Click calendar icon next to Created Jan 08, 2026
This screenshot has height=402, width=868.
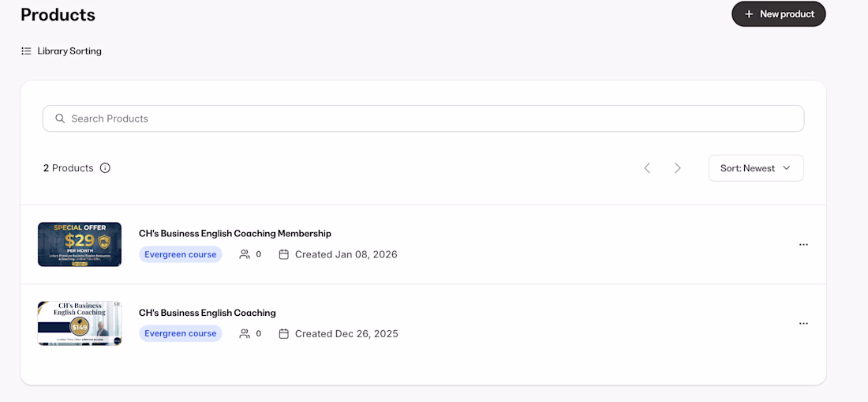click(x=284, y=254)
